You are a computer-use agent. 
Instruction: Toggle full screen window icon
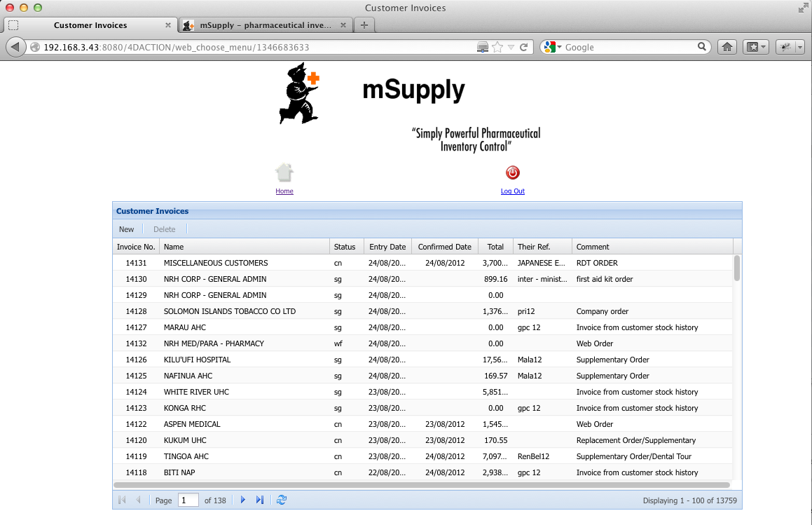[803, 7]
